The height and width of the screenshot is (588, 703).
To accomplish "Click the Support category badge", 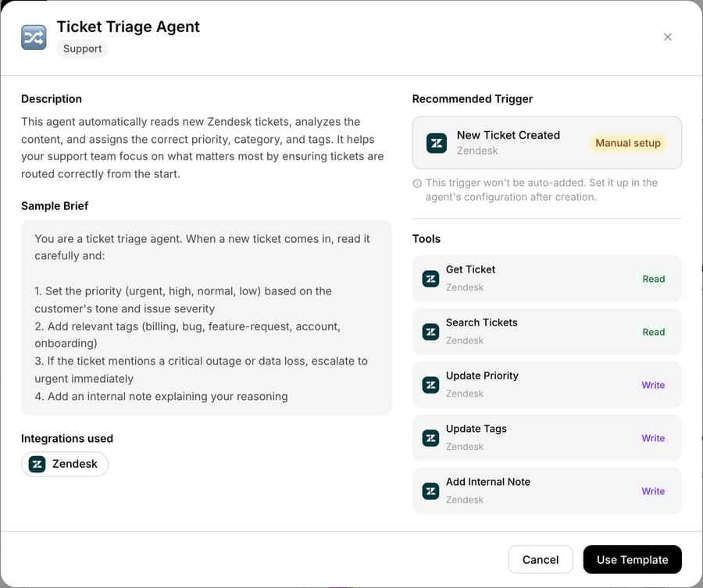I will (x=83, y=48).
